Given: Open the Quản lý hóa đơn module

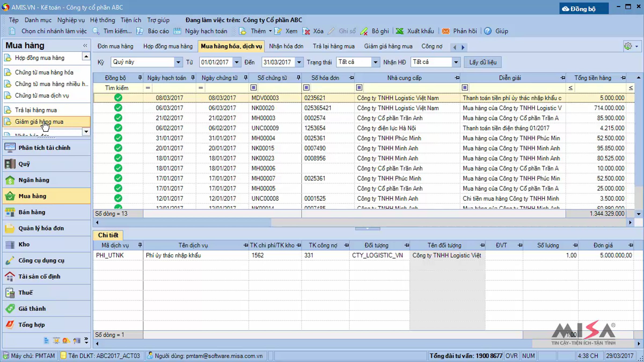Looking at the screenshot, I should coord(47,228).
